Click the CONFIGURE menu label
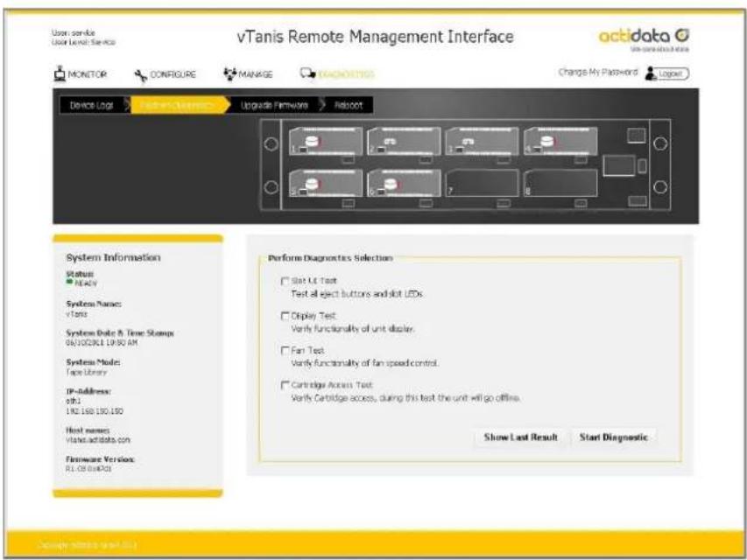This screenshot has height=560, width=747. pos(173,74)
